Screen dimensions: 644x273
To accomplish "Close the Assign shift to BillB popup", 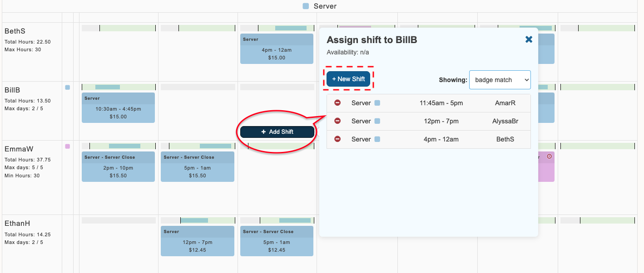I will pos(529,39).
